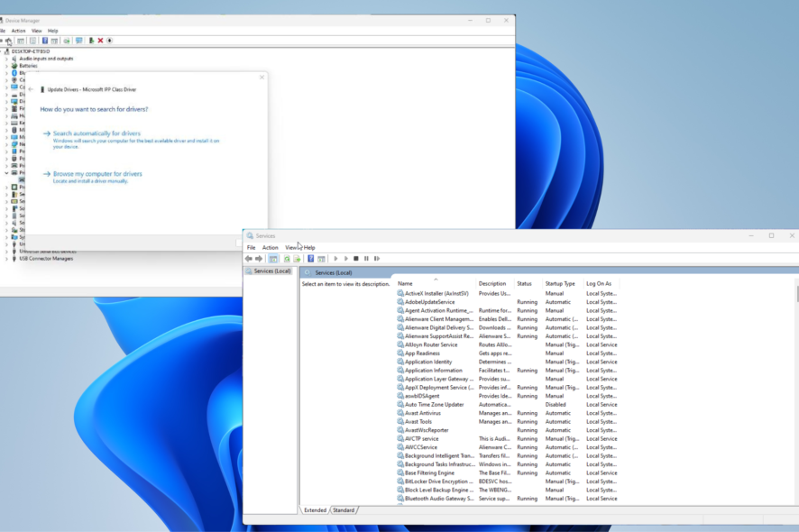The width and height of the screenshot is (799, 532).
Task: Open the Action menu in Services
Action: [270, 248]
